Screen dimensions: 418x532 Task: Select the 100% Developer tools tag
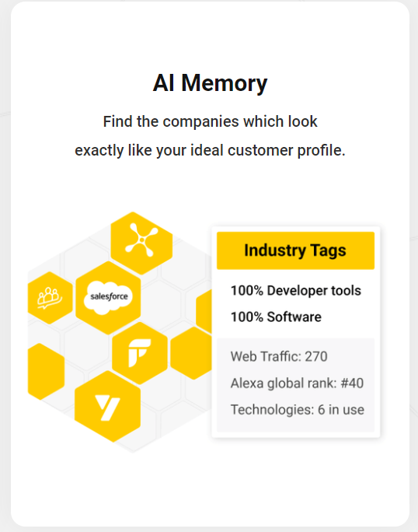[x=295, y=291]
